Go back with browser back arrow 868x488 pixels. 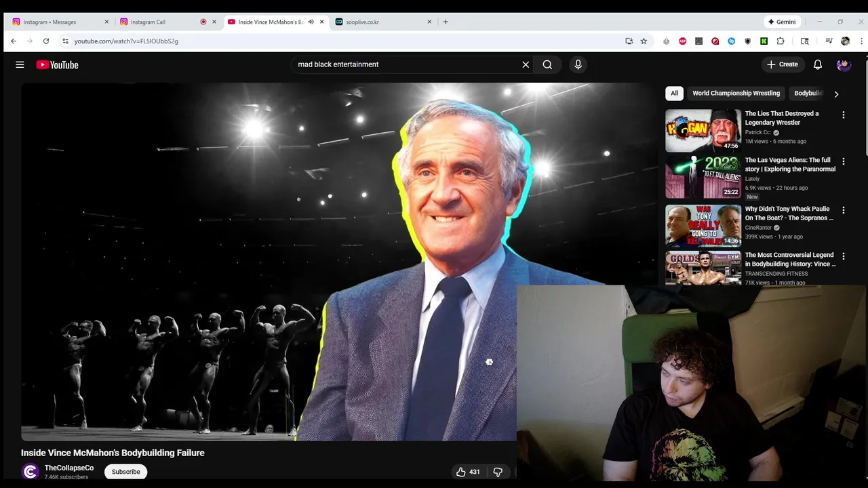coord(14,41)
